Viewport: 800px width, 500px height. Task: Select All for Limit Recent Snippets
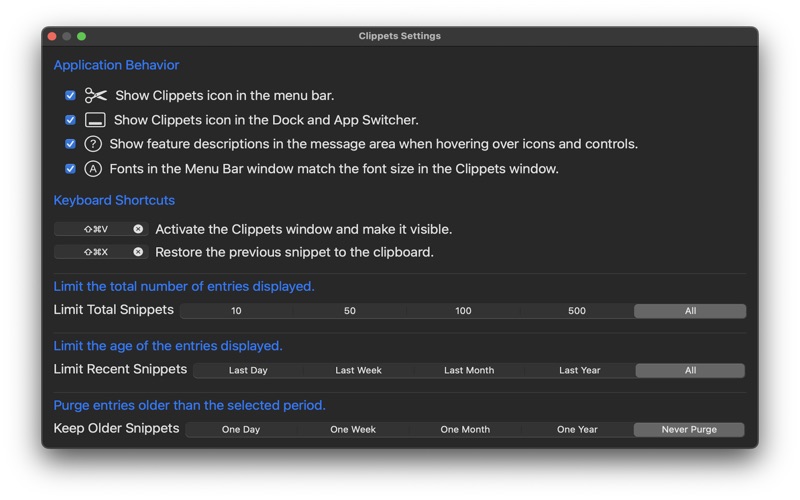coord(690,370)
